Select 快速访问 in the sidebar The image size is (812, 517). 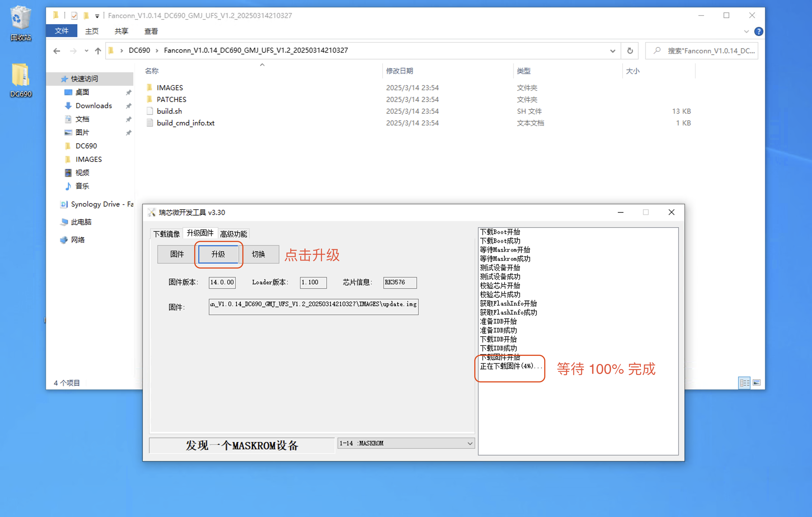point(84,79)
